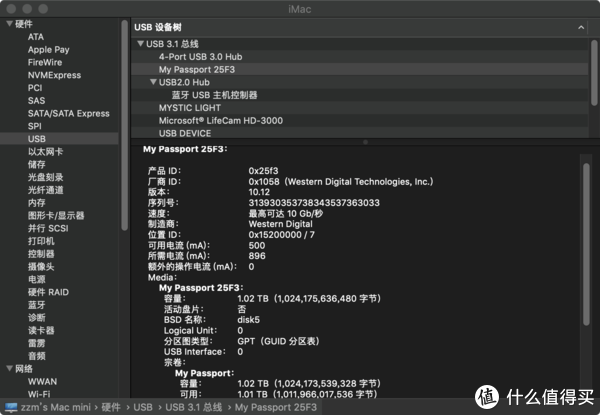Open 储存 category in sidebar
Screen dimensions: 600x415
[x=37, y=164]
